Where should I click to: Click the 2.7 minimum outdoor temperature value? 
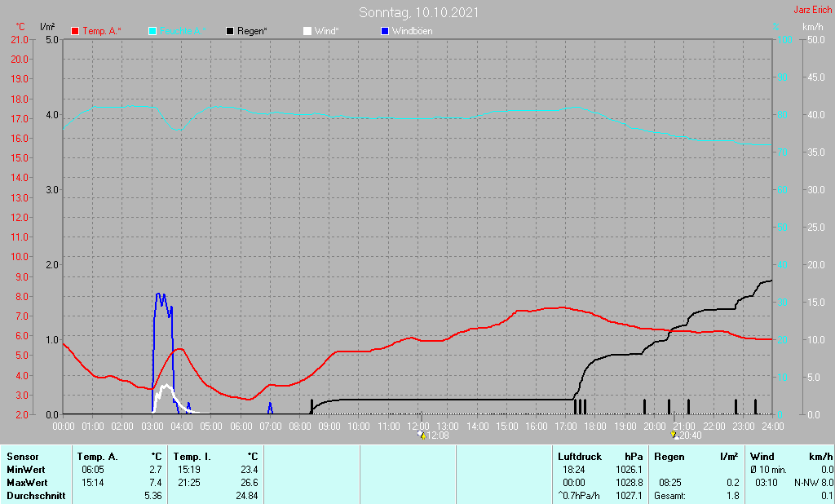pyautogui.click(x=156, y=470)
